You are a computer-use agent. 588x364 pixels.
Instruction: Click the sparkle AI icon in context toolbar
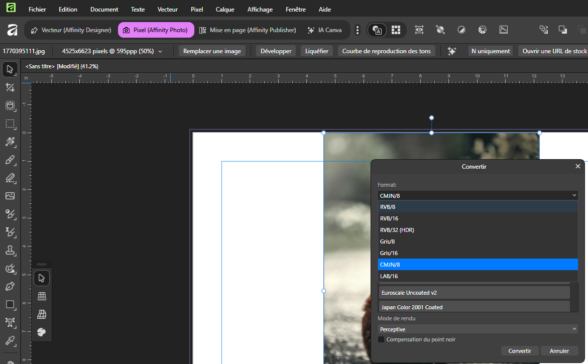(452, 51)
